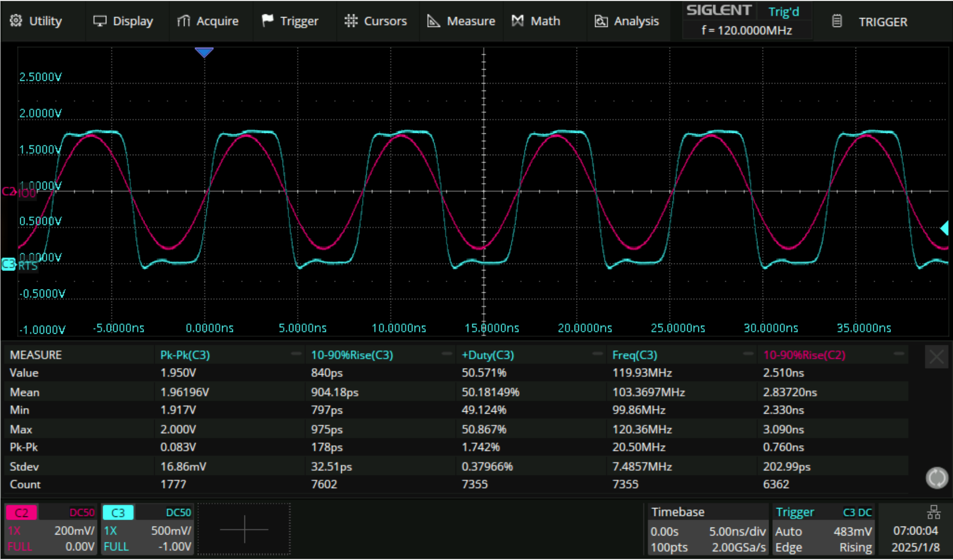Open the Trigger menu

(x=290, y=21)
